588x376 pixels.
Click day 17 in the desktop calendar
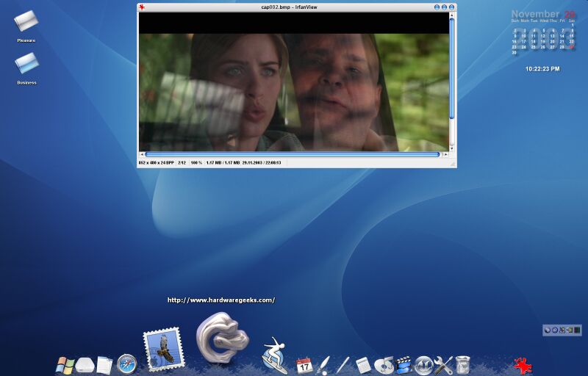click(524, 42)
